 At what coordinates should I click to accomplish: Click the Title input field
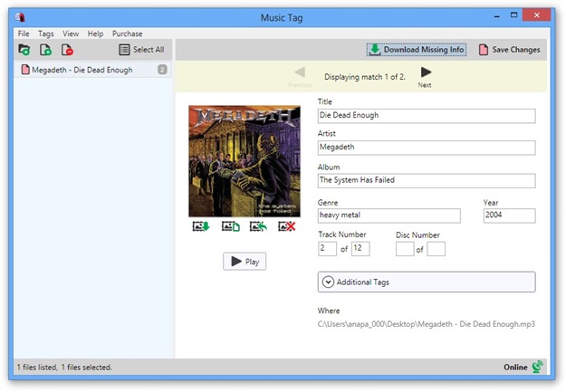(x=427, y=116)
